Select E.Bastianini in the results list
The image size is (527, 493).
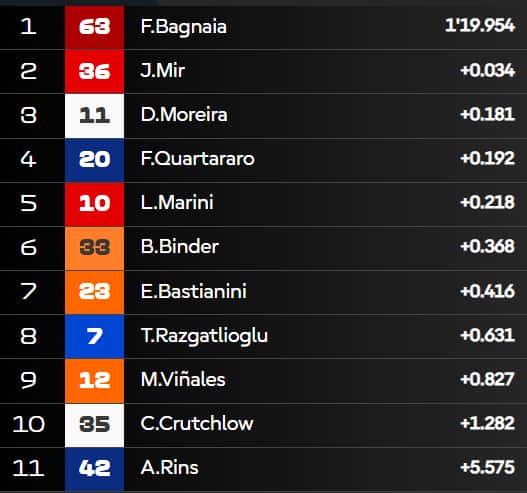194,291
